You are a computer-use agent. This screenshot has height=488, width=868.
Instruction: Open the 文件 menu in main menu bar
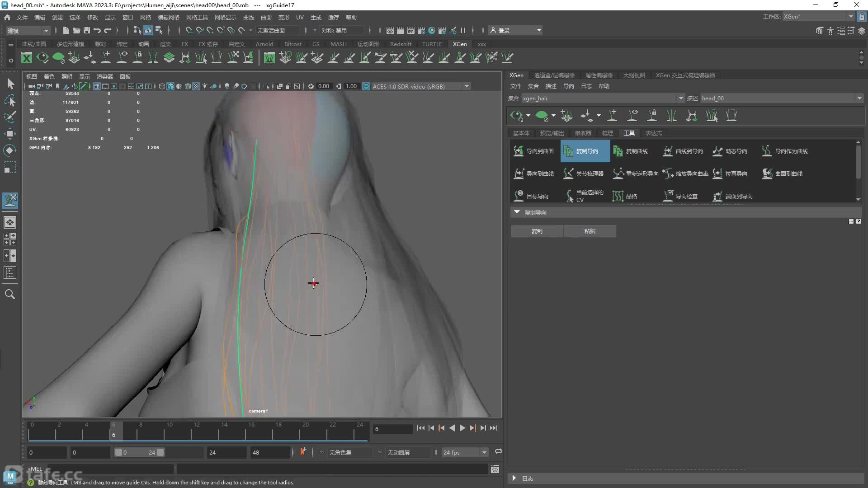pyautogui.click(x=22, y=17)
